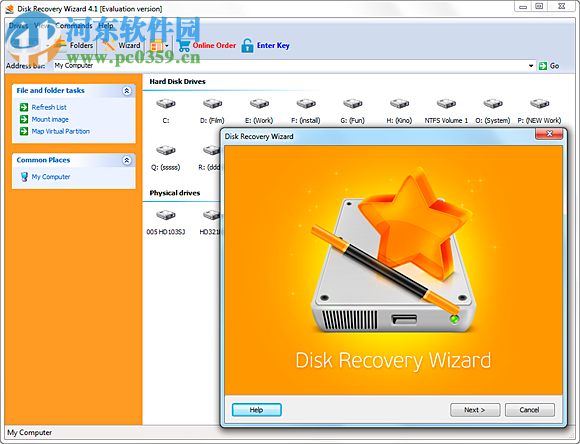580x444 pixels.
Task: Open the Drives menu
Action: [18, 26]
